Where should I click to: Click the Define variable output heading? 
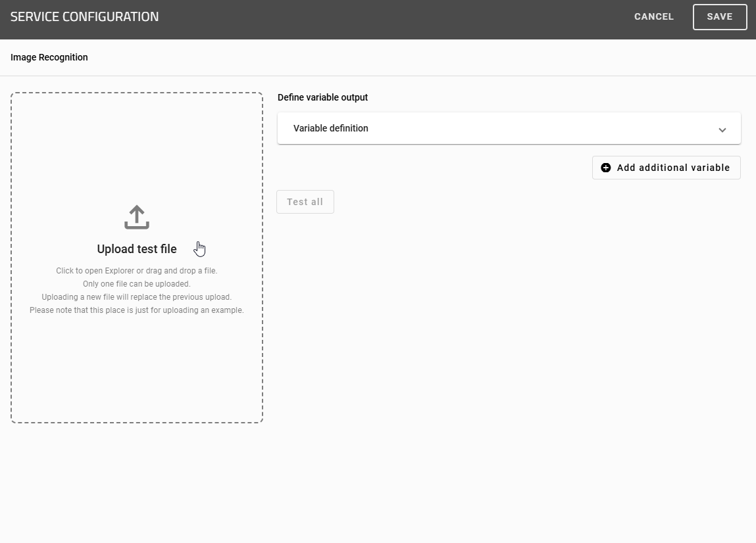[322, 97]
